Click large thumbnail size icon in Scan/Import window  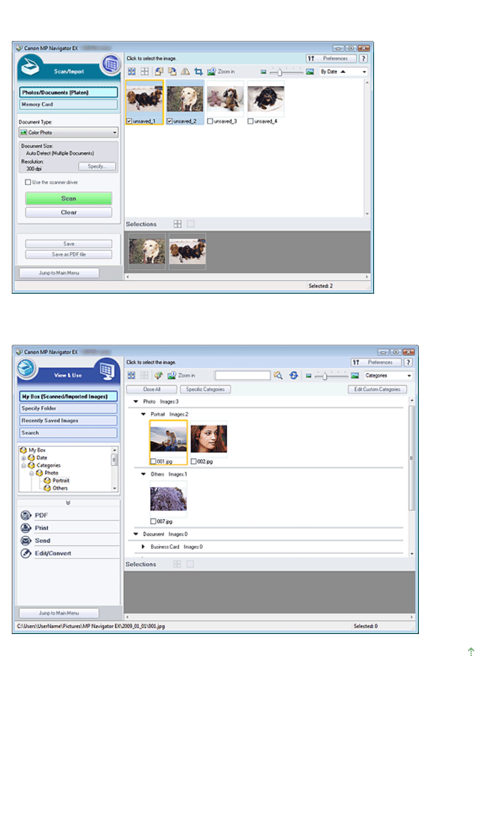coord(310,72)
